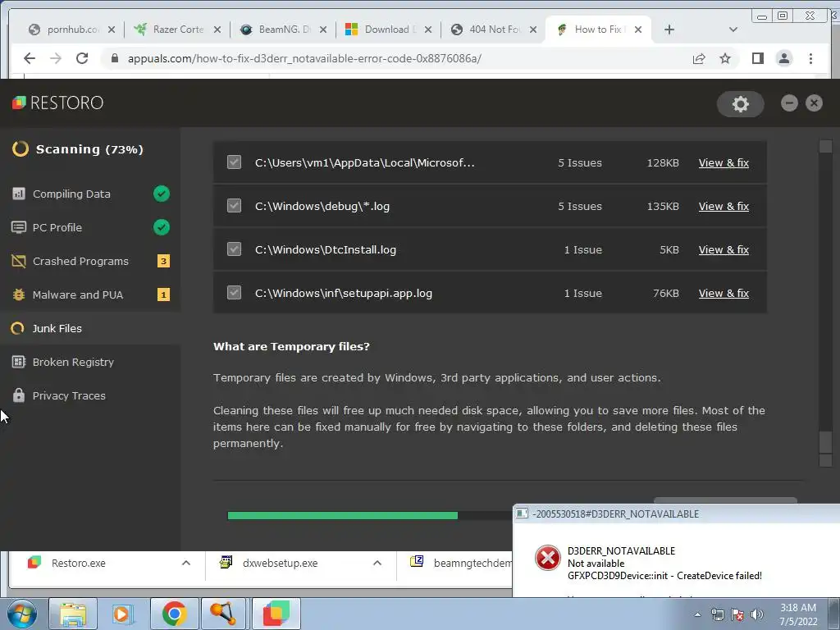Image resolution: width=840 pixels, height=630 pixels.
Task: Open beamngtechdem download item
Action: pyautogui.click(x=461, y=563)
